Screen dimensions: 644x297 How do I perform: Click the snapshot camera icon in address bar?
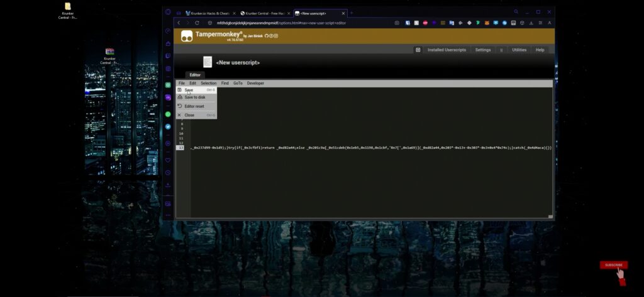pyautogui.click(x=397, y=23)
